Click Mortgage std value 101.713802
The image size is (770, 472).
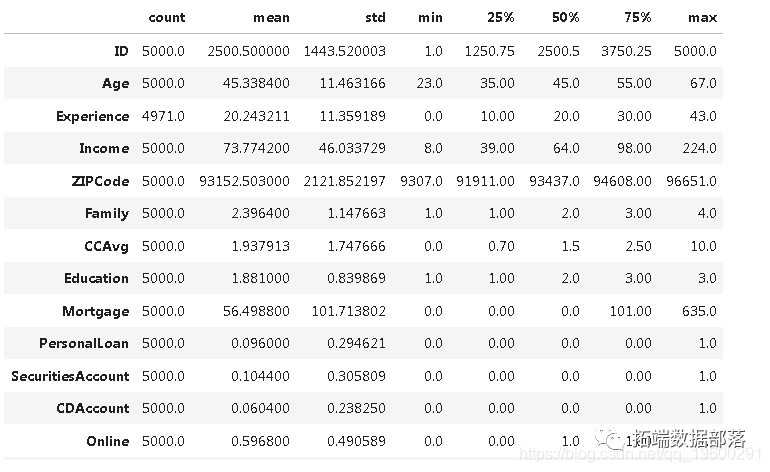(349, 311)
